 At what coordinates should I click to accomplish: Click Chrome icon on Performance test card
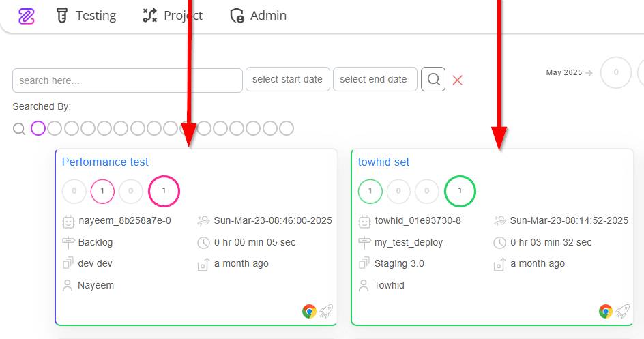(x=309, y=312)
